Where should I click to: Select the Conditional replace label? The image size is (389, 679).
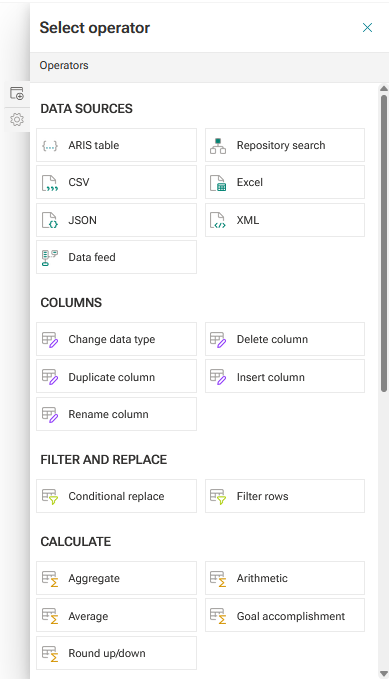coord(116,496)
